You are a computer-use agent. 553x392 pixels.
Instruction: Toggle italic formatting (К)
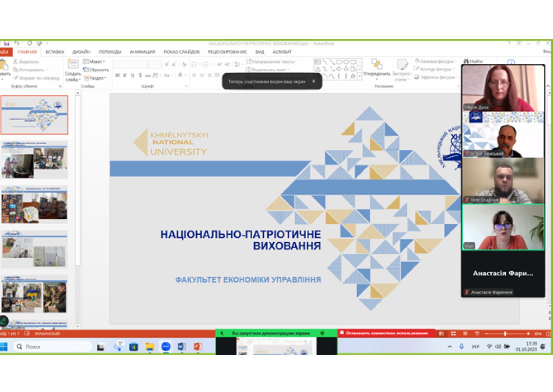pos(125,75)
